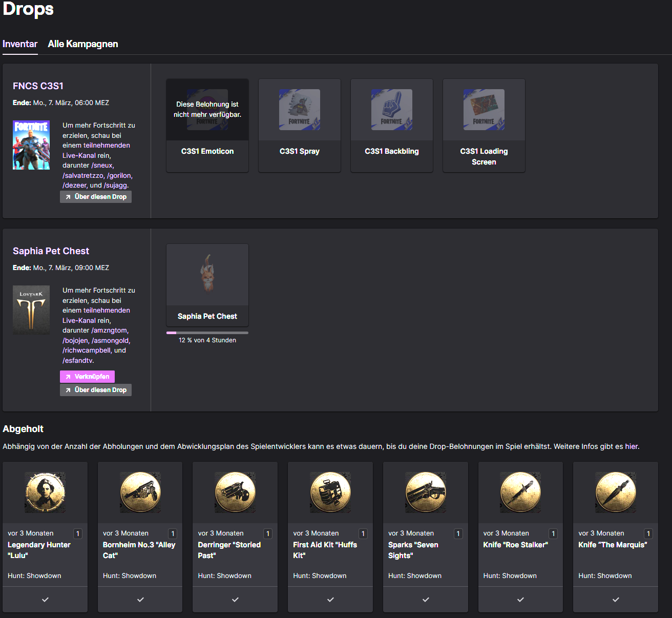Visit the /asmongold channel link
672x618 pixels.
[111, 341]
